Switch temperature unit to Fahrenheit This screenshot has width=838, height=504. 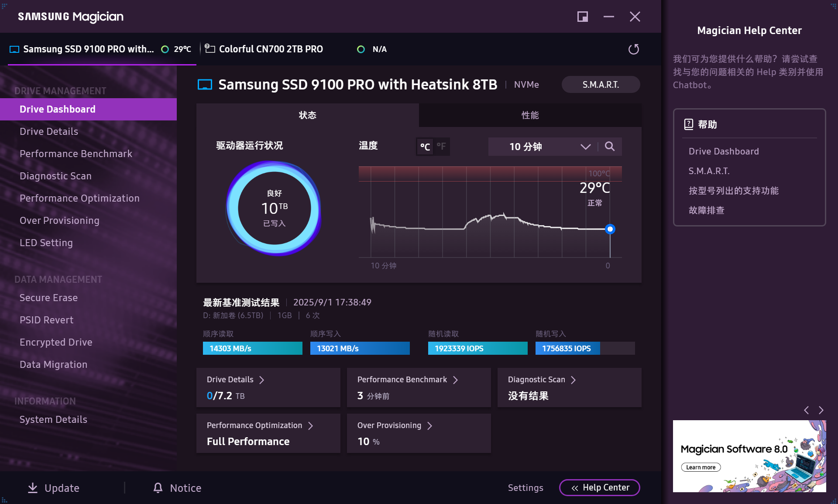(441, 147)
